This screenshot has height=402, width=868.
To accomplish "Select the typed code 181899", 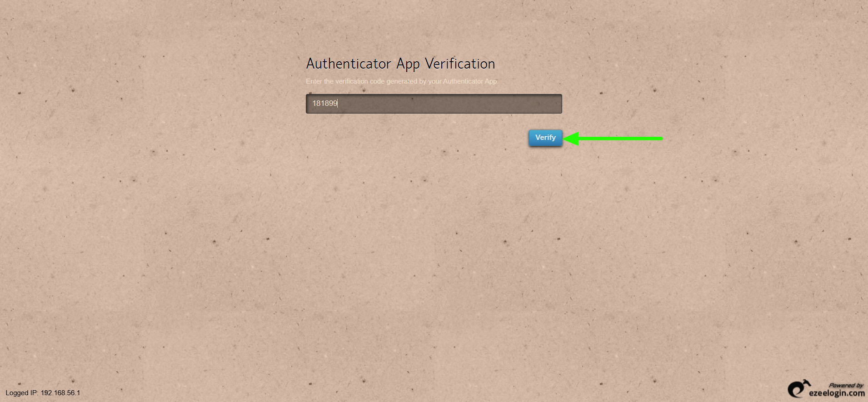I will coord(325,103).
